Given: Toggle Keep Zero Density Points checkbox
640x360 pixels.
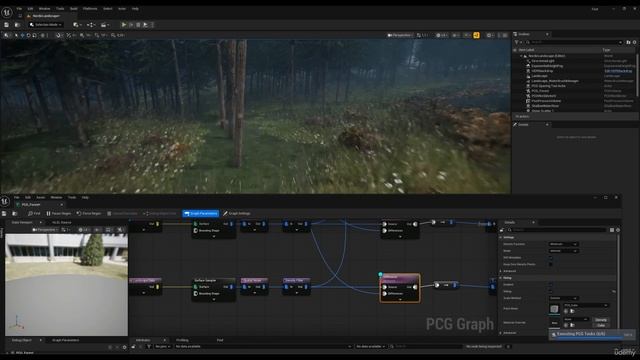Looking at the screenshot, I should click(x=551, y=264).
